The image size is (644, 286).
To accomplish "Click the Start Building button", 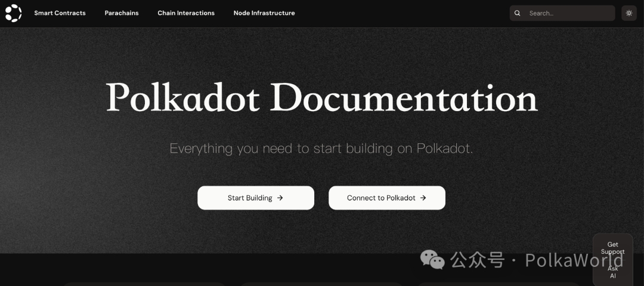I will [x=256, y=198].
